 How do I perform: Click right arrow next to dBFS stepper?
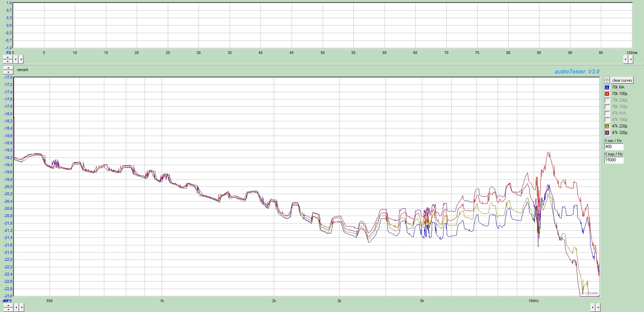[x=21, y=308]
